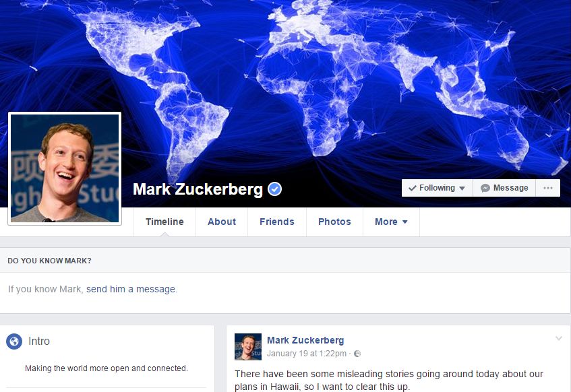Switch to the Timeline tab
This screenshot has width=571, height=392.
[164, 222]
